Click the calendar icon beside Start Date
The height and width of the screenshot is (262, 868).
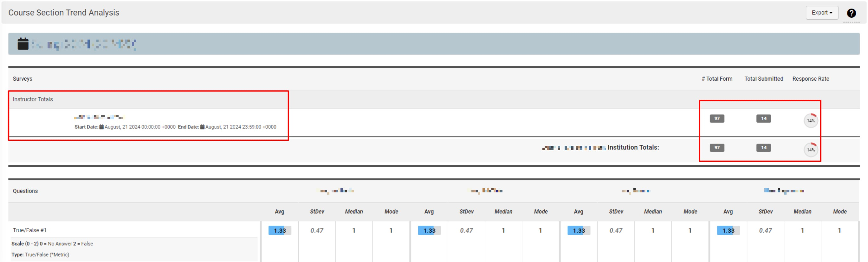coord(101,127)
